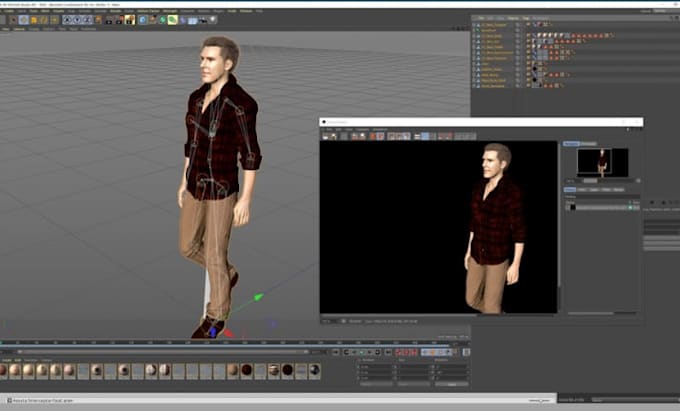Click the Navigator preview thumbnail of character
Image resolution: width=680 pixels, height=411 pixels.
602,163
